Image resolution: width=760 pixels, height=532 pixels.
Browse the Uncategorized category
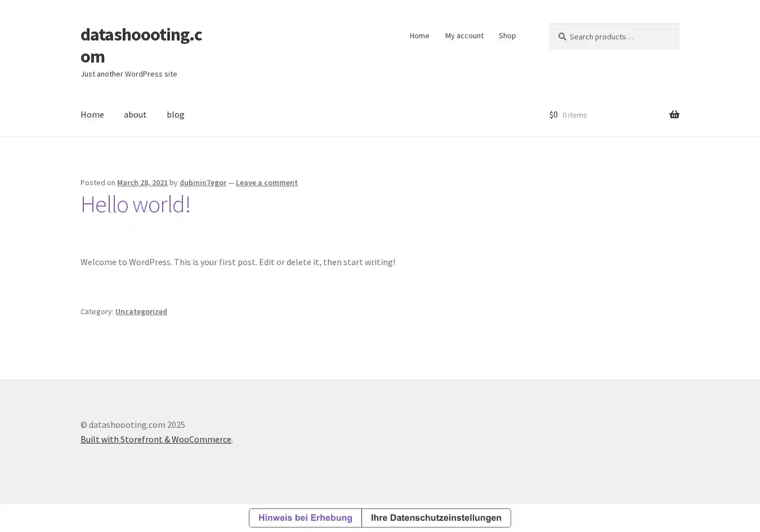(x=141, y=311)
